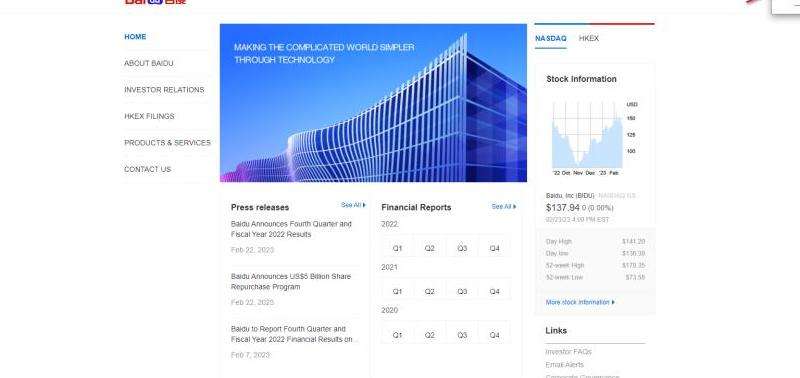Open Fourth Quarter 2022 Results press release
This screenshot has height=378, width=800.
coord(291,229)
